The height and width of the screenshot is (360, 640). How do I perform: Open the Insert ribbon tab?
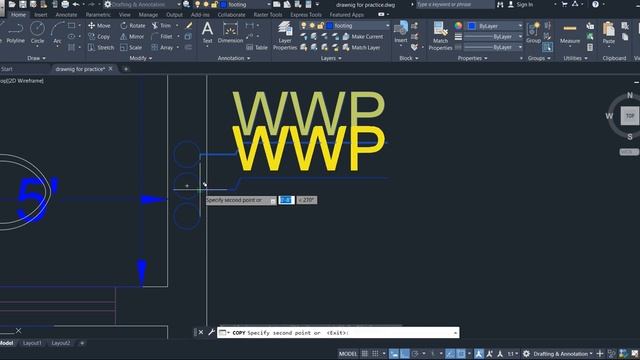(41, 15)
